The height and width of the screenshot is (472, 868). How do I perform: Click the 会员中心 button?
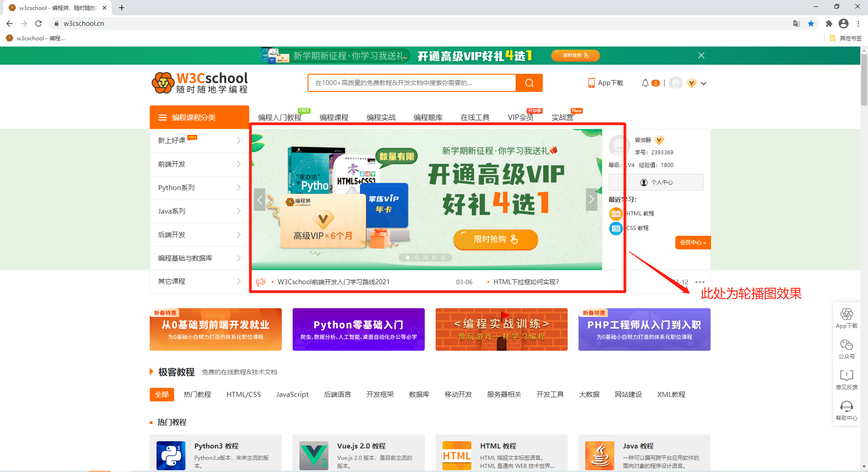693,243
